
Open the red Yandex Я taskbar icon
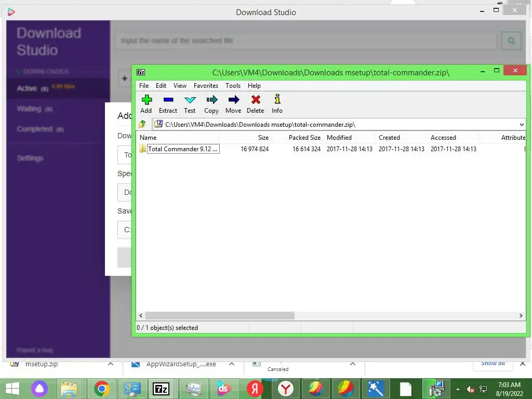pos(255,389)
